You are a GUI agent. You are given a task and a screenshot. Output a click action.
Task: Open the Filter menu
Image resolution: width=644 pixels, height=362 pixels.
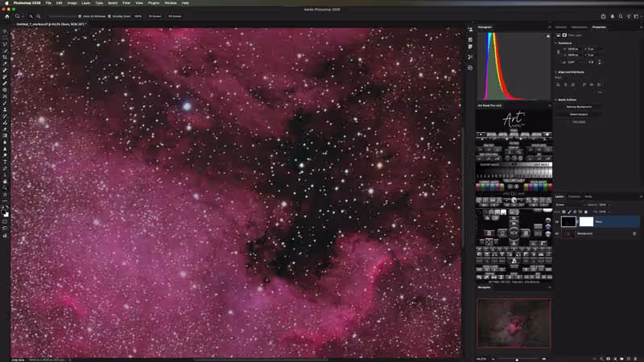click(126, 3)
